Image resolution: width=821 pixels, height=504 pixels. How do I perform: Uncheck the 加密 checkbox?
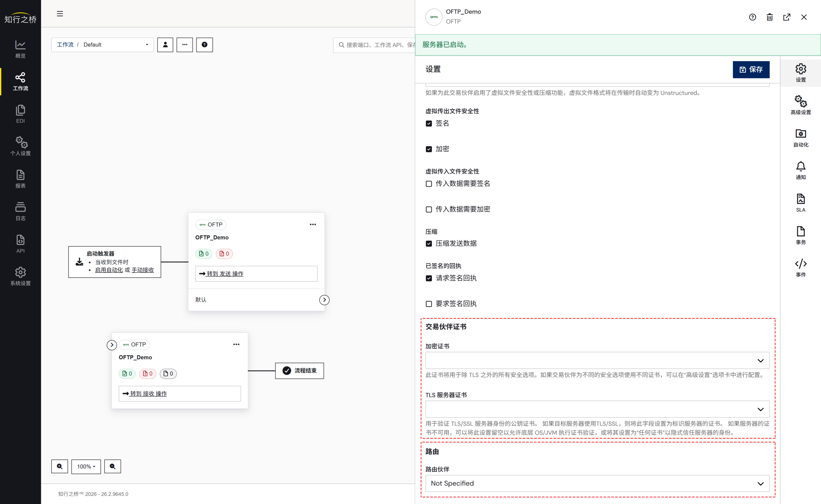tap(429, 149)
